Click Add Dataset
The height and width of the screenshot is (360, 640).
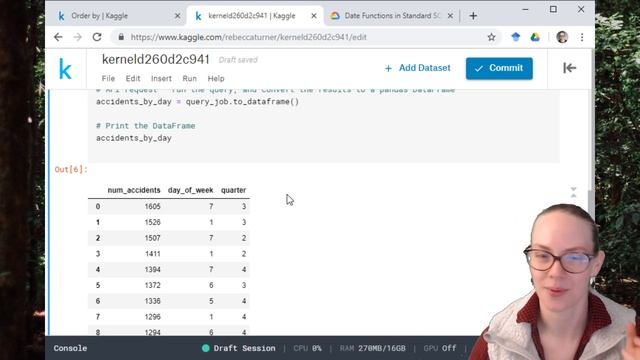(x=418, y=68)
